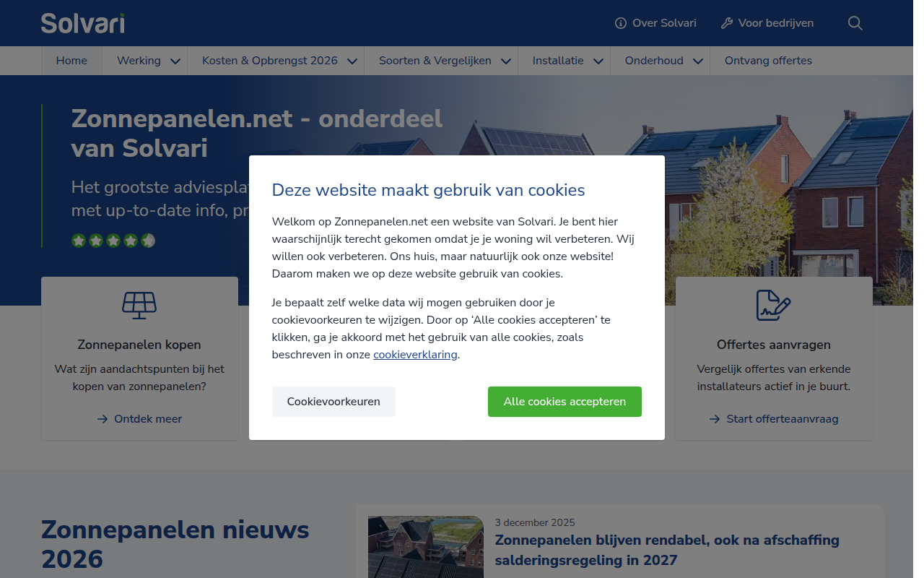
Task: Click the Zonnepanelen nieuws 2026 heading
Action: click(175, 545)
